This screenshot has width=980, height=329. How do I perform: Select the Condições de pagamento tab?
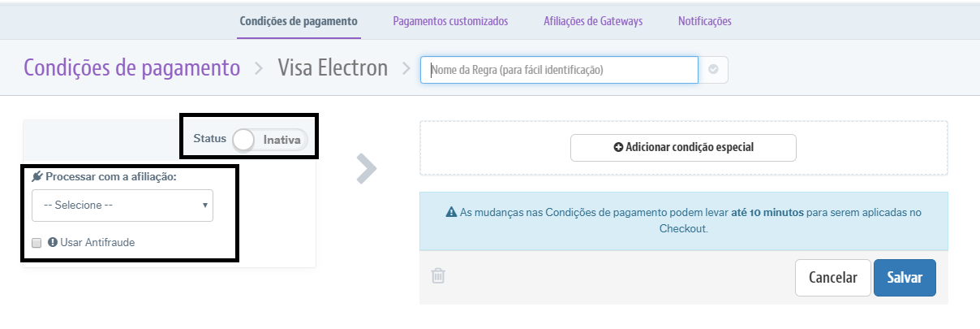coord(299,21)
